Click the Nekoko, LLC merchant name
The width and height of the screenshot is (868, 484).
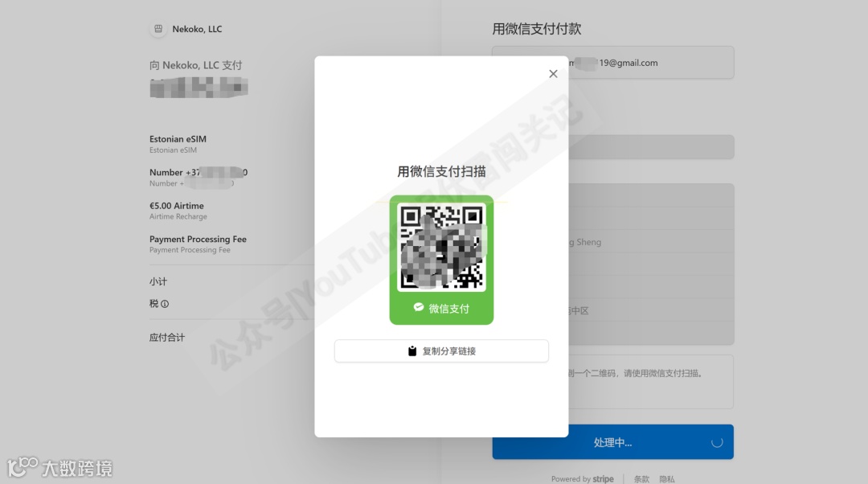197,29
